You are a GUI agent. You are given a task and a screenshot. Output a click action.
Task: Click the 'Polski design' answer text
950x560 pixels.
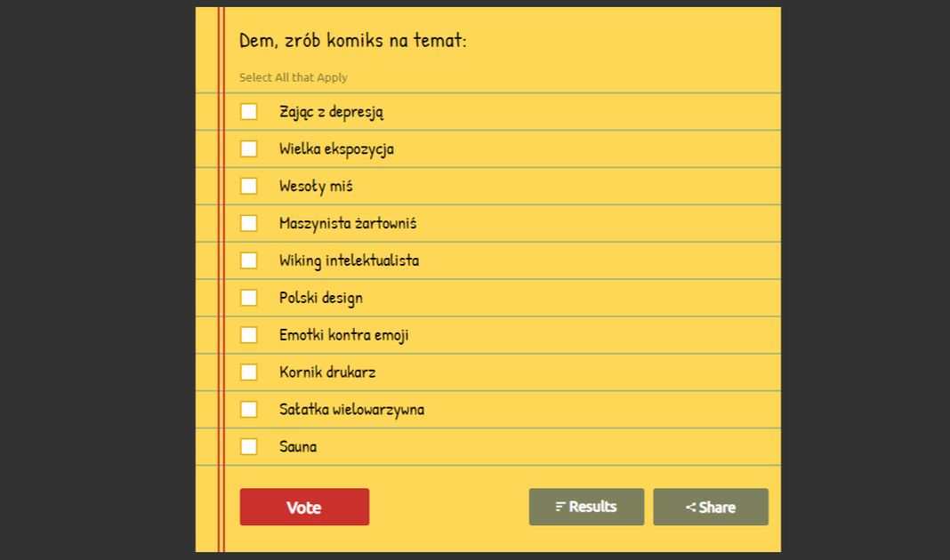coord(320,298)
